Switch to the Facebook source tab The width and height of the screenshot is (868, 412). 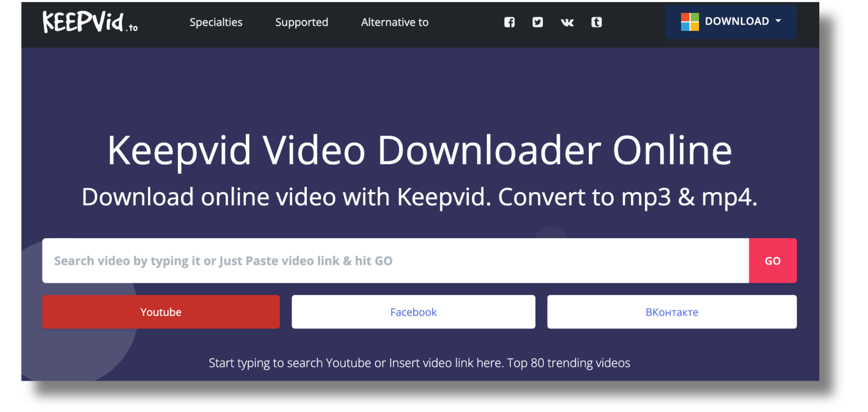tap(413, 312)
